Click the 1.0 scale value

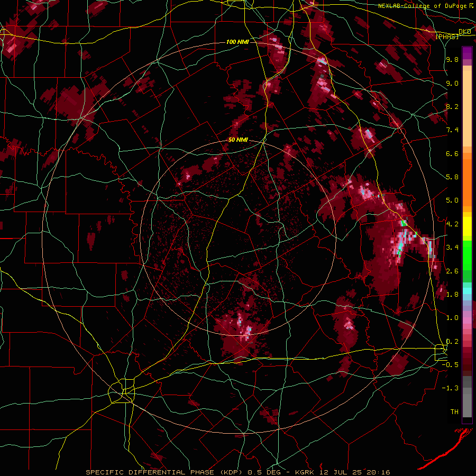(452, 318)
